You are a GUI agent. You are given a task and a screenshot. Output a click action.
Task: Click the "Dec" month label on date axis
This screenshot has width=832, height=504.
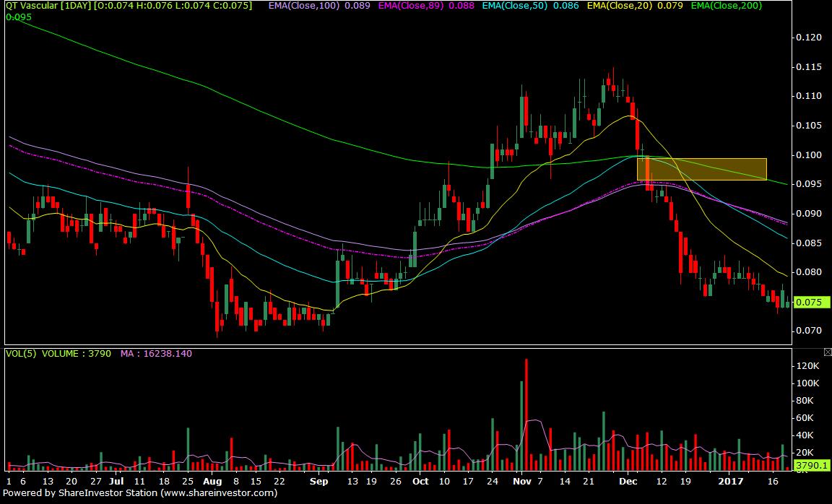(x=628, y=481)
